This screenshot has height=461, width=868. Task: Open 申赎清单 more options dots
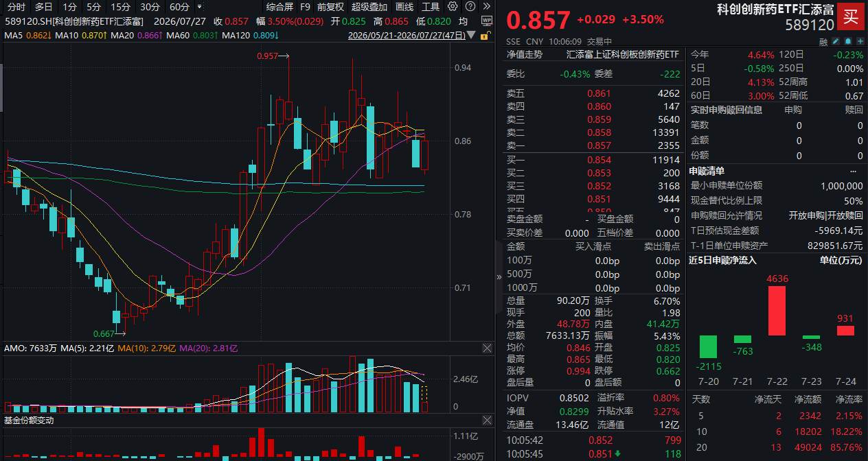(x=854, y=171)
